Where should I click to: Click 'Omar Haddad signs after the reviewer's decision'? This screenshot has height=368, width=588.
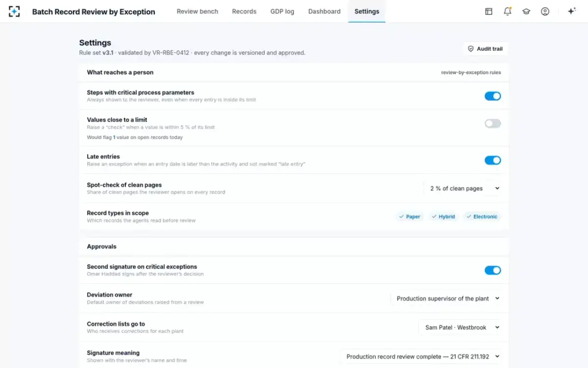[x=145, y=274]
